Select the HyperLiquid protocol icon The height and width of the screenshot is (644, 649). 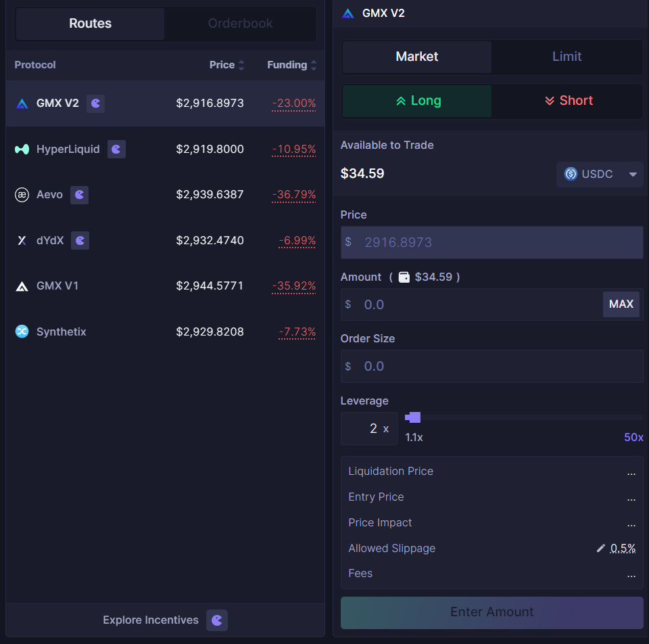coord(21,149)
